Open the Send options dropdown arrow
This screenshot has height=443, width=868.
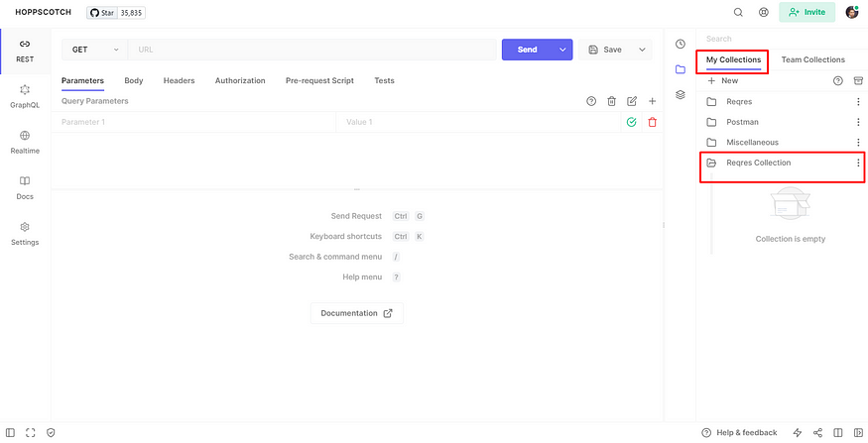pyautogui.click(x=563, y=50)
